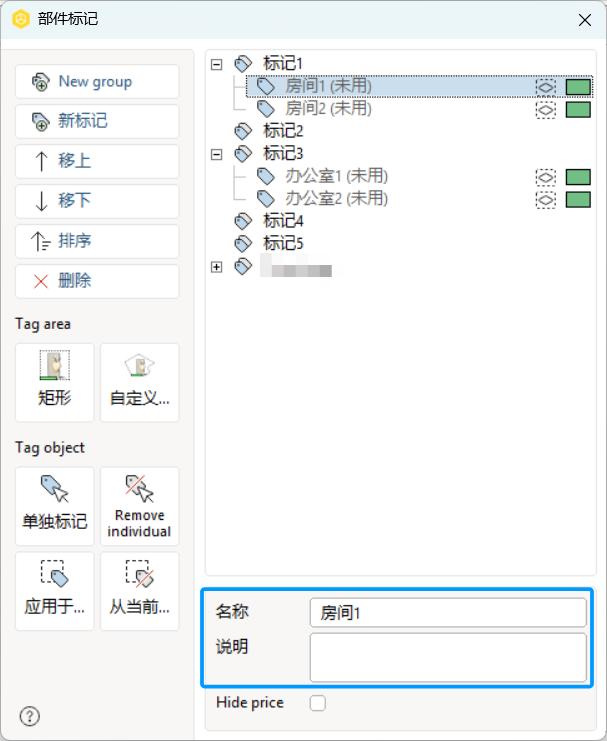Viewport: 607px width, 741px height.
Task: Select the custom shape tag area tool
Action: (x=139, y=382)
